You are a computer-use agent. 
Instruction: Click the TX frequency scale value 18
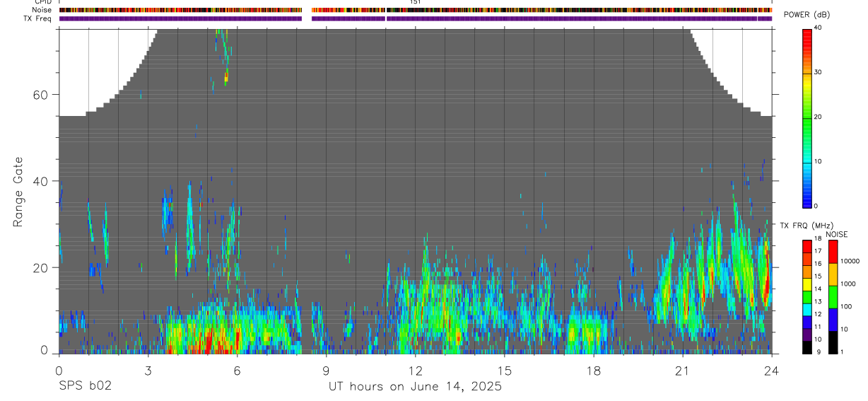click(x=817, y=239)
